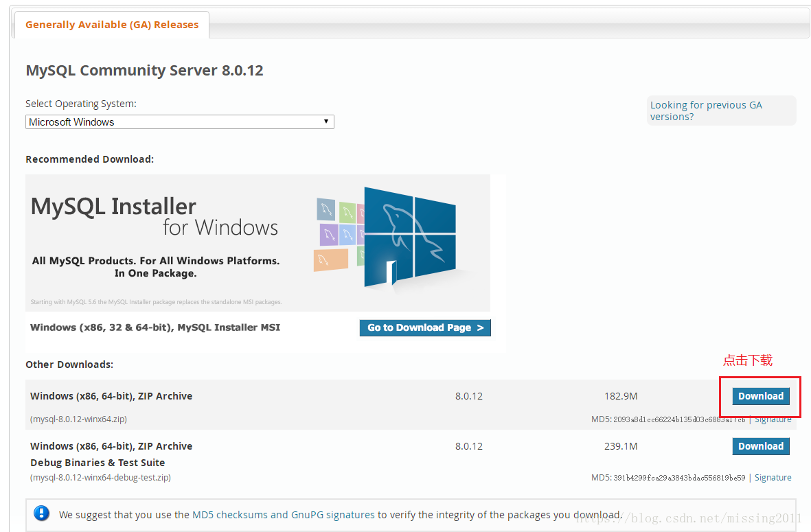
Task: Click the light blue dolphin tile in the banner
Action: [348, 234]
